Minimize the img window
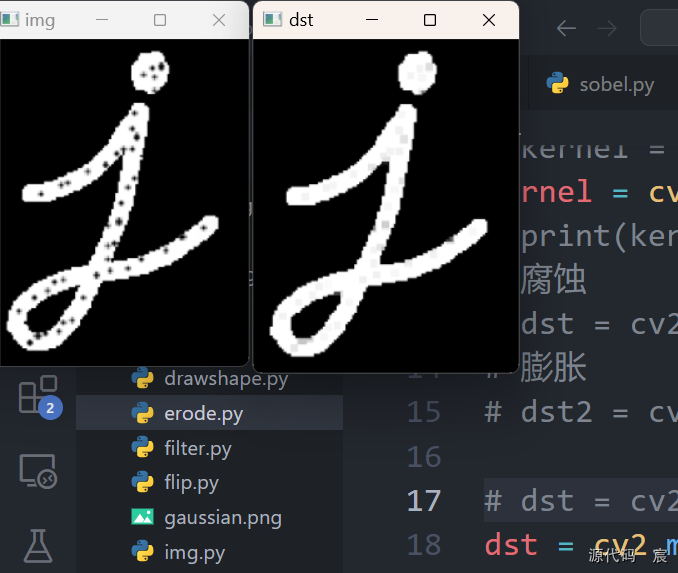Image resolution: width=678 pixels, height=573 pixels. 102,20
